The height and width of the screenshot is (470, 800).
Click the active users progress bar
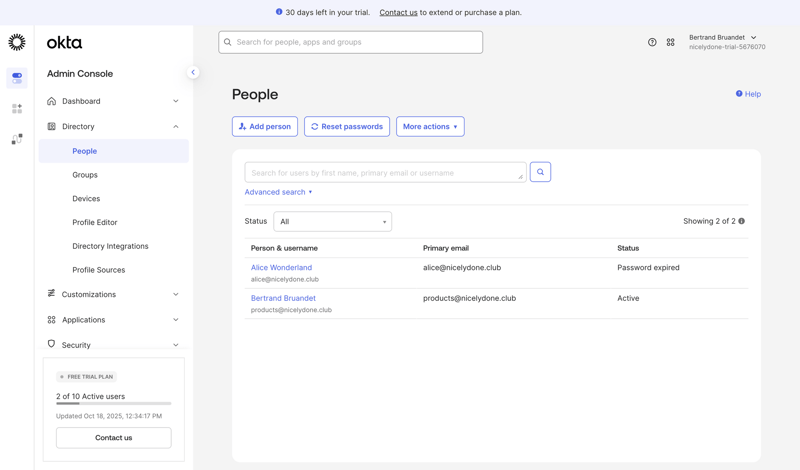pos(114,404)
